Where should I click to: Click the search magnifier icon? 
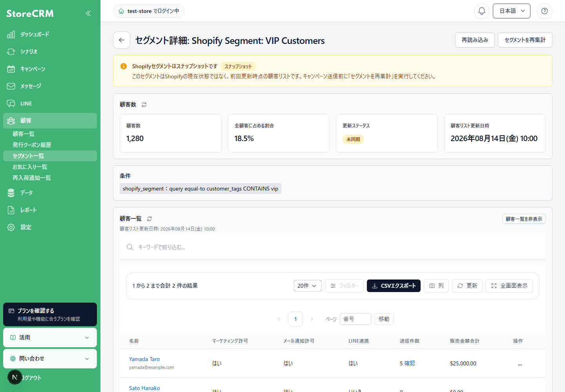click(x=130, y=247)
